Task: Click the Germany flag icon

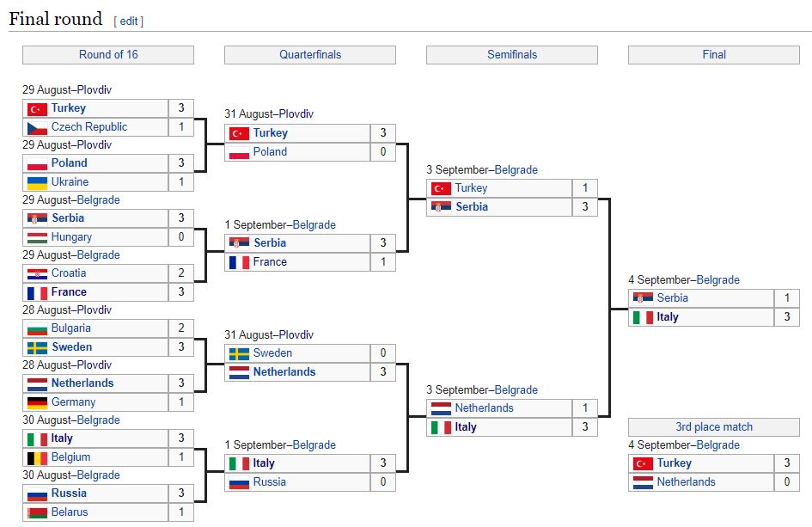Action: pos(37,402)
